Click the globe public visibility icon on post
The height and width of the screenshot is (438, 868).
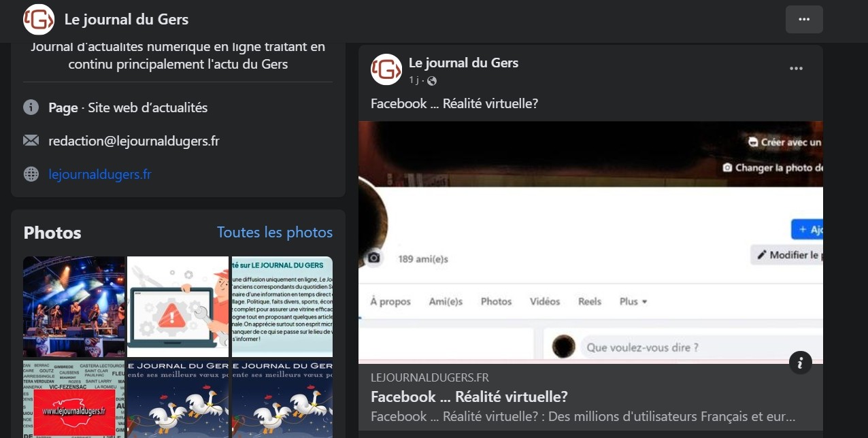pos(431,81)
